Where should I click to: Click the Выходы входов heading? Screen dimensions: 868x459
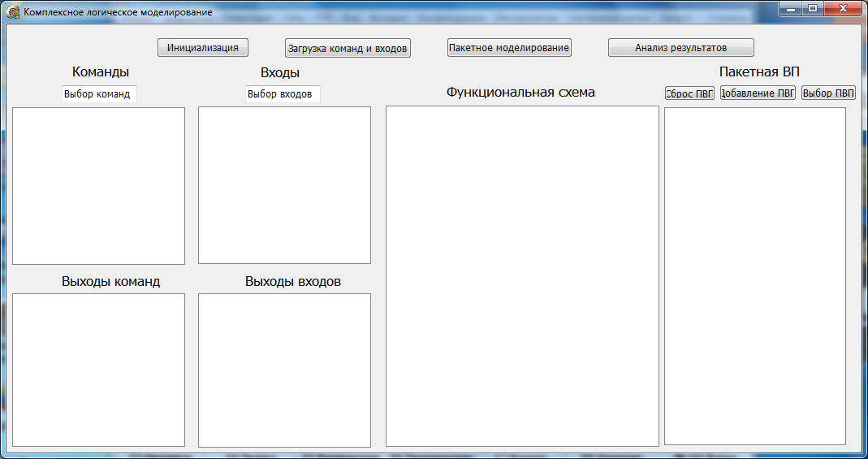click(x=293, y=282)
